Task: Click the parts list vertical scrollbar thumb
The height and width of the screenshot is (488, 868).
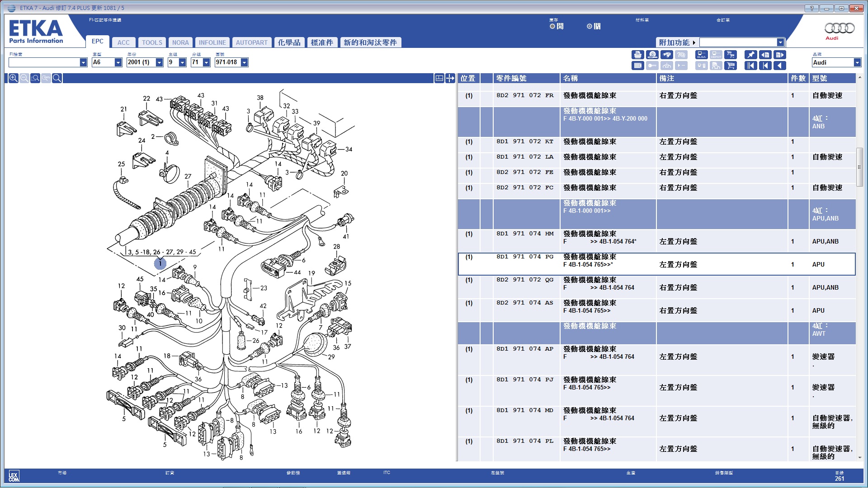Action: 859,167
